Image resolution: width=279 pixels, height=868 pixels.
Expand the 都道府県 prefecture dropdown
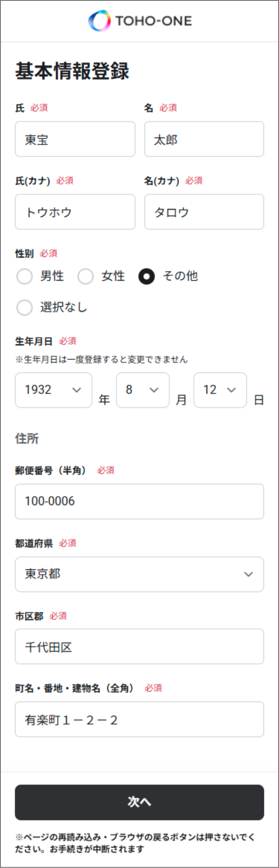139,574
